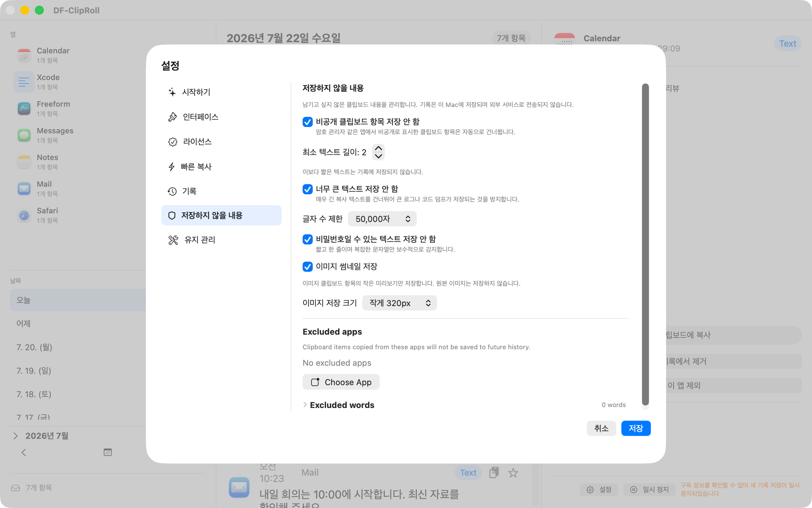Select the 어제 date row

pos(78,324)
